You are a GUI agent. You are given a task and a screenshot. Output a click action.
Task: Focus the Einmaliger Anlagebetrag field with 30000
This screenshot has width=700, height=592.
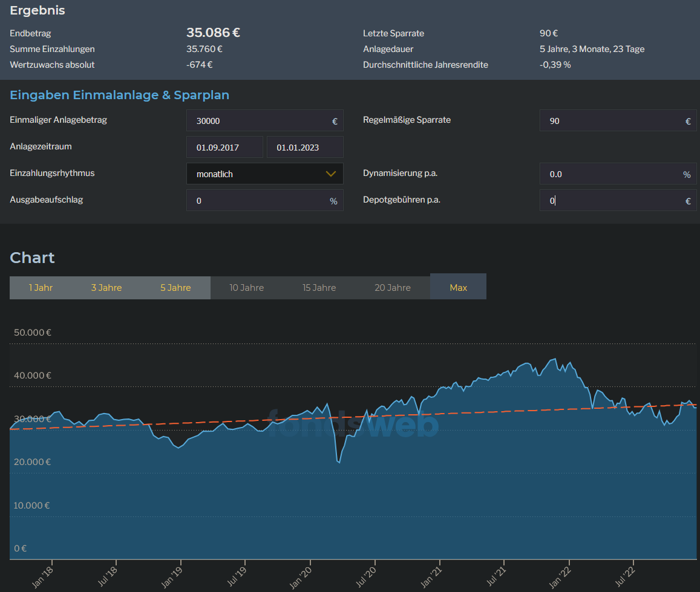pyautogui.click(x=260, y=121)
